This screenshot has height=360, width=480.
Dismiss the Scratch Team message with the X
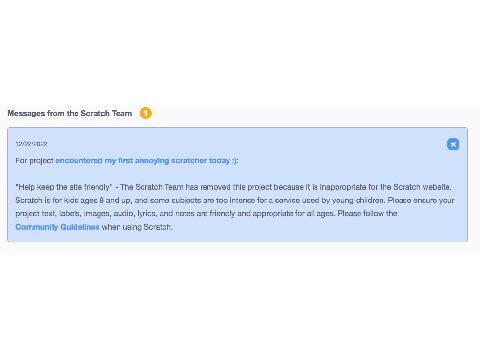coord(453,144)
